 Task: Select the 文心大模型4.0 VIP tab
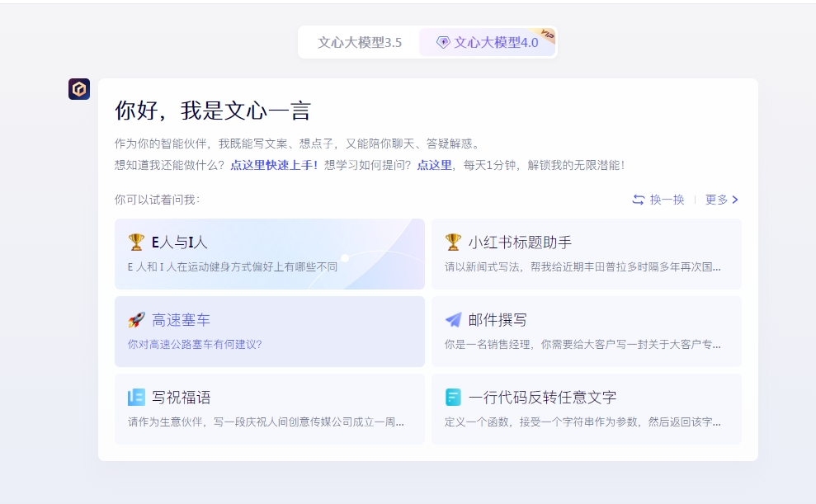(495, 43)
